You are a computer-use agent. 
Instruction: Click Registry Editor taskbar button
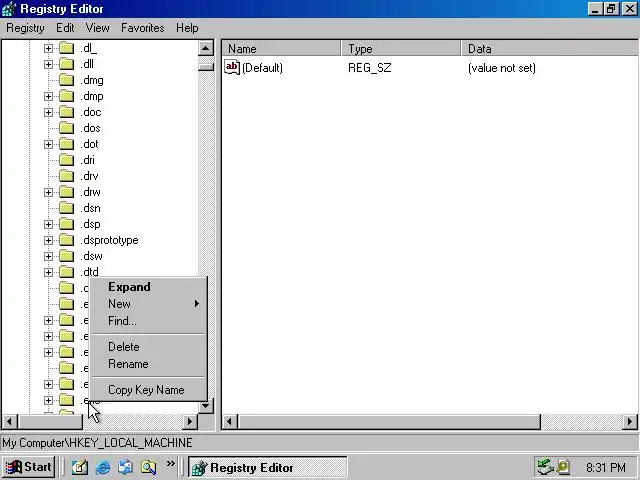(x=268, y=467)
